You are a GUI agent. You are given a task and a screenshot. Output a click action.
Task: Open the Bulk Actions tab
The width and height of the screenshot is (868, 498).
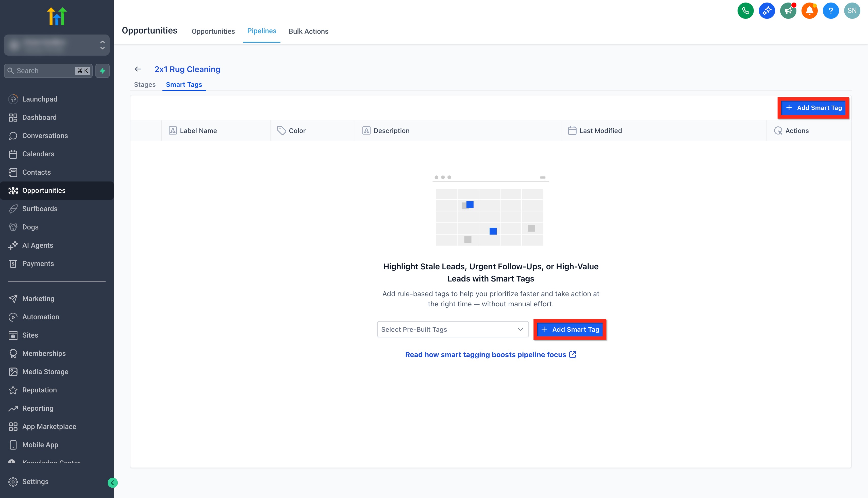tap(308, 31)
